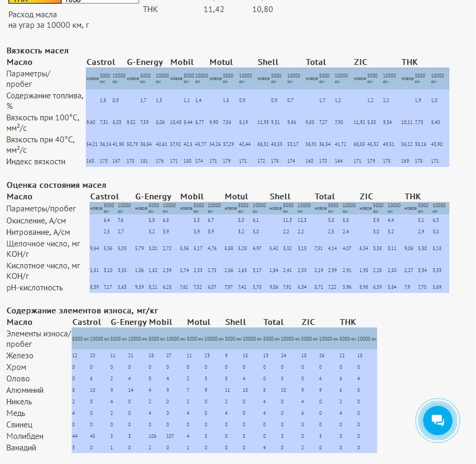Click 'Никель' row label
This screenshot has height=464, width=476.
19,402
